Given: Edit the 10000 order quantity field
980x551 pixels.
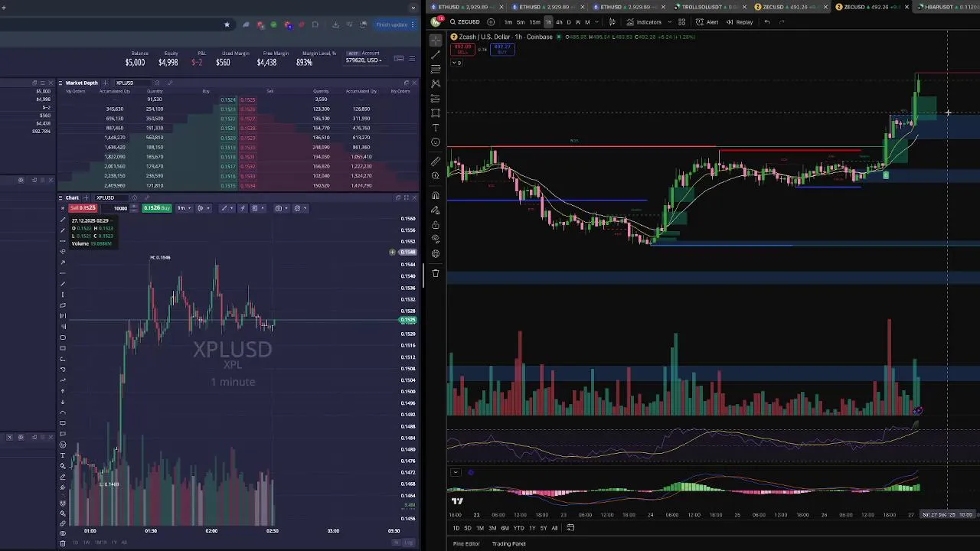Looking at the screenshot, I should [116, 208].
